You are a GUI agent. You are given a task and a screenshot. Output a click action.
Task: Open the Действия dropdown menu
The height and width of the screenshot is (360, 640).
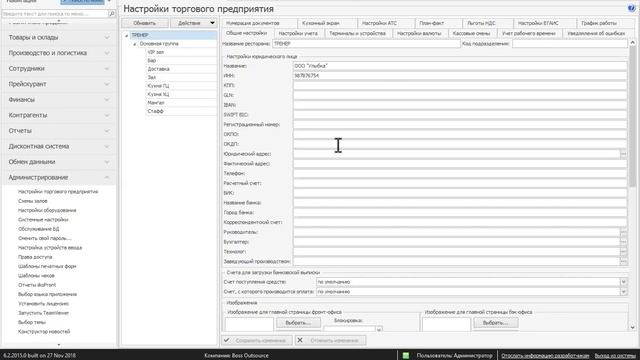tap(194, 23)
